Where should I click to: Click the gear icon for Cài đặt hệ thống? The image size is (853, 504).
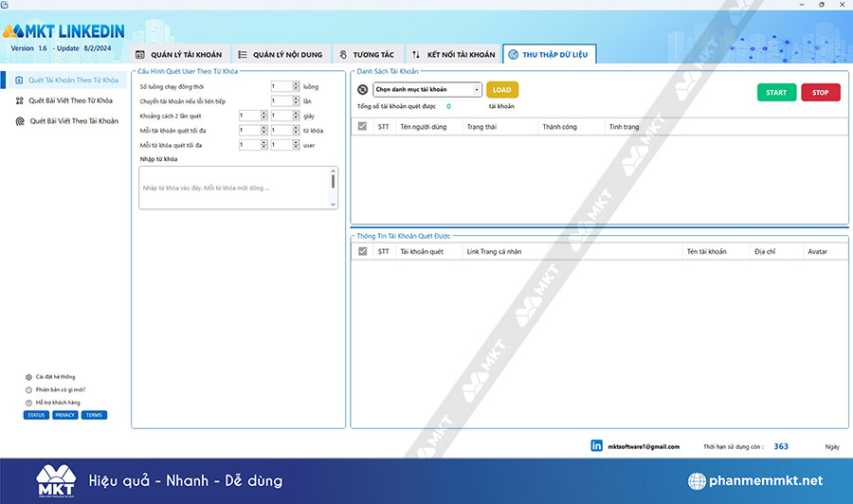[x=28, y=376]
